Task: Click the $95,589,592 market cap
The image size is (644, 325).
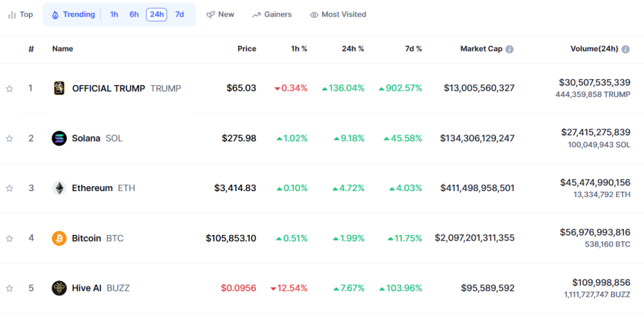Action: pyautogui.click(x=488, y=288)
